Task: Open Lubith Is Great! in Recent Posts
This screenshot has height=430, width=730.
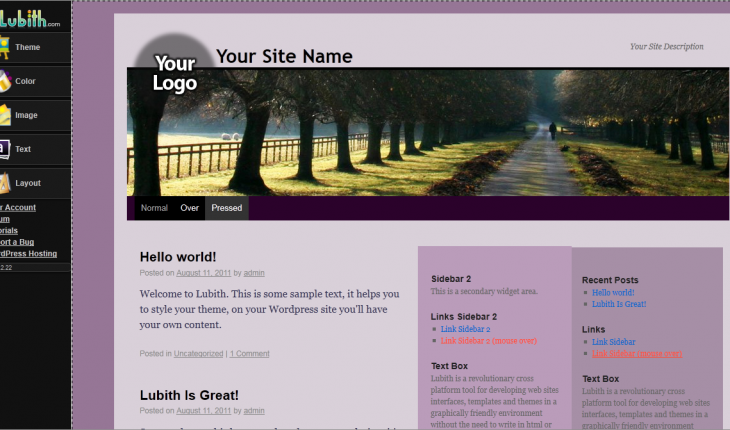Action: click(x=619, y=304)
